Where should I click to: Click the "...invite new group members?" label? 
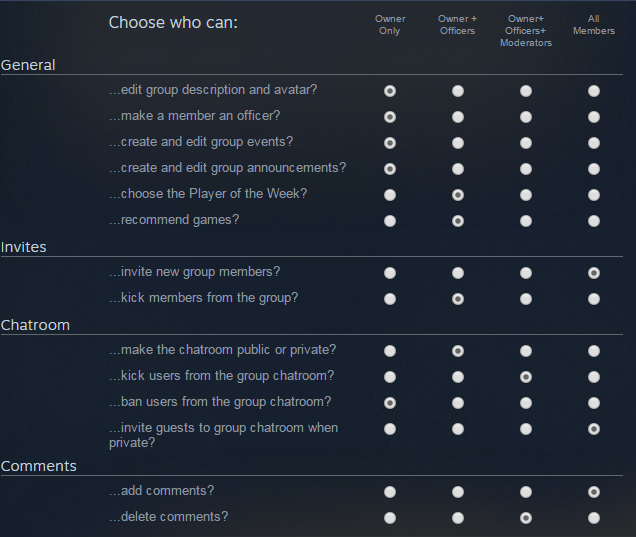(x=194, y=272)
